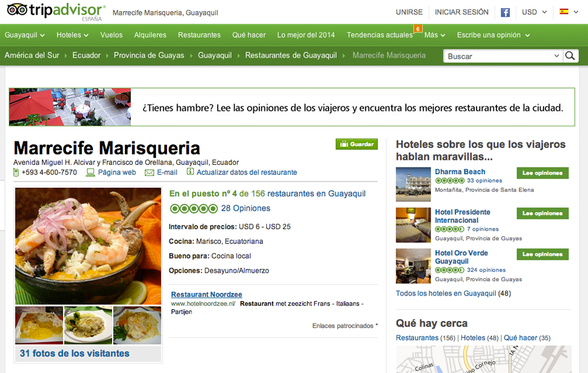588x373 pixels.
Task: Open the 28 Opiniones link
Action: pos(246,208)
